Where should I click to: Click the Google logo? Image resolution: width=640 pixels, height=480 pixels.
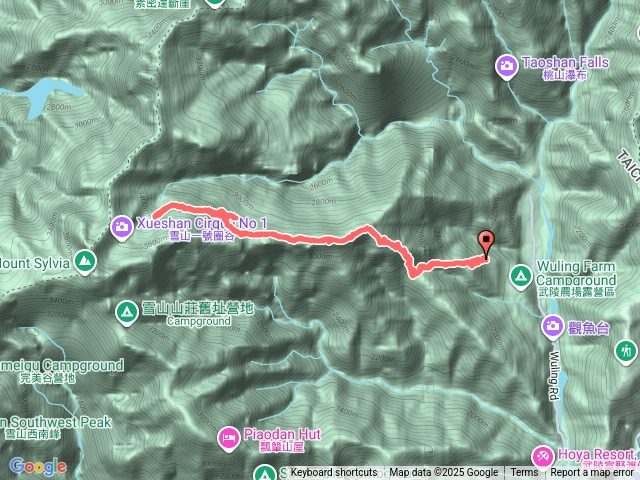point(38,466)
